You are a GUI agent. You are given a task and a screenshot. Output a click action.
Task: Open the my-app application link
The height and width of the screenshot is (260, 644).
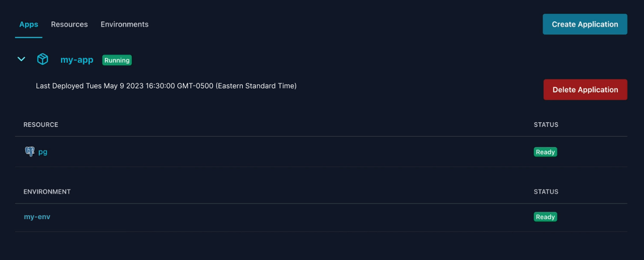coord(77,60)
